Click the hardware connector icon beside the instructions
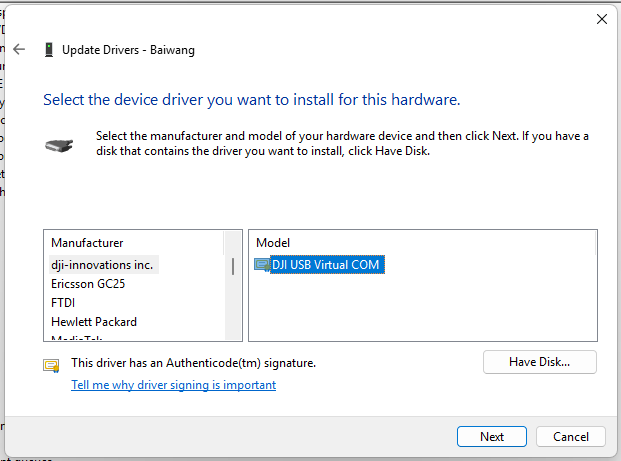The image size is (621, 461). [x=59, y=145]
